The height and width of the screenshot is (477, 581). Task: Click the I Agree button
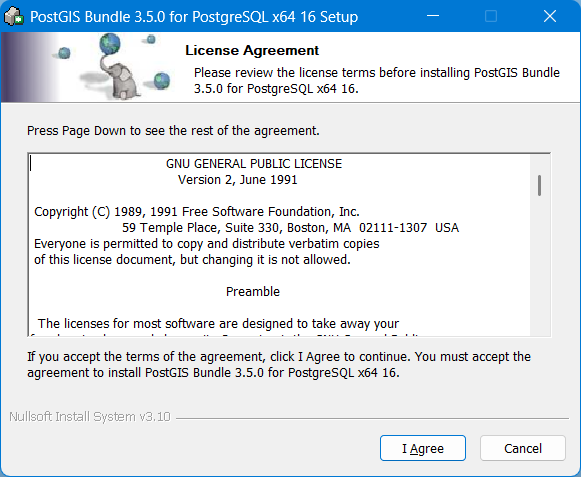(x=423, y=448)
